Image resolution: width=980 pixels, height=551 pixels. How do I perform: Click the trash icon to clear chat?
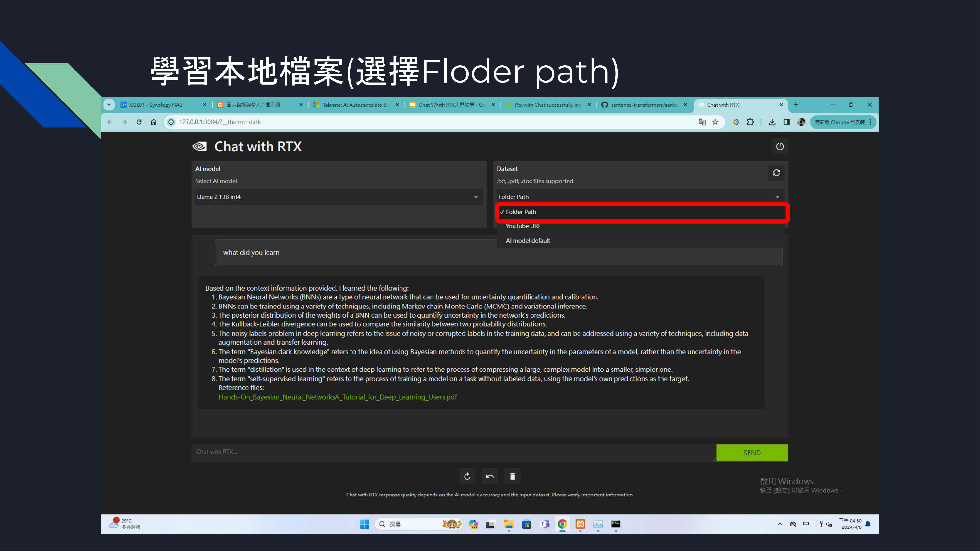(x=513, y=476)
